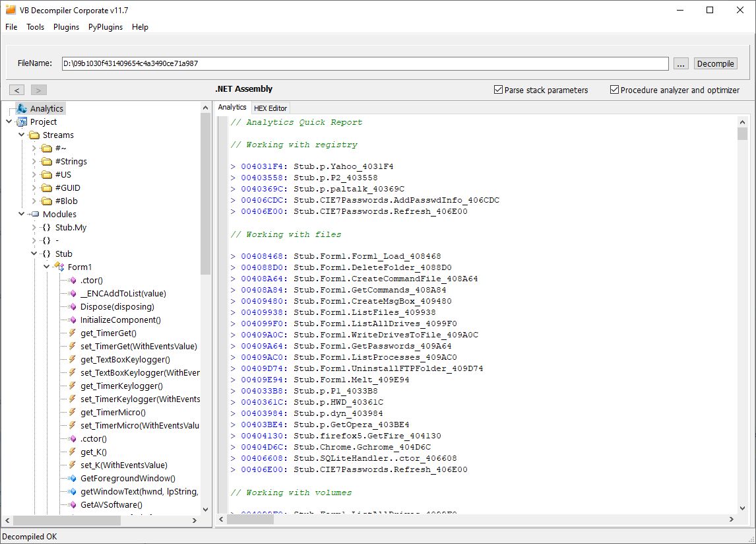The image size is (756, 544).
Task: Click the Decompile button
Action: click(716, 64)
